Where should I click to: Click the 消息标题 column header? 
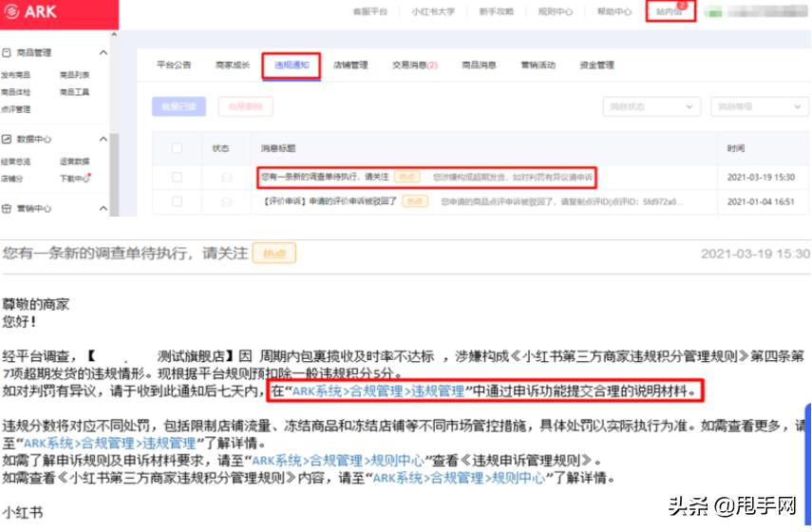coord(278,148)
